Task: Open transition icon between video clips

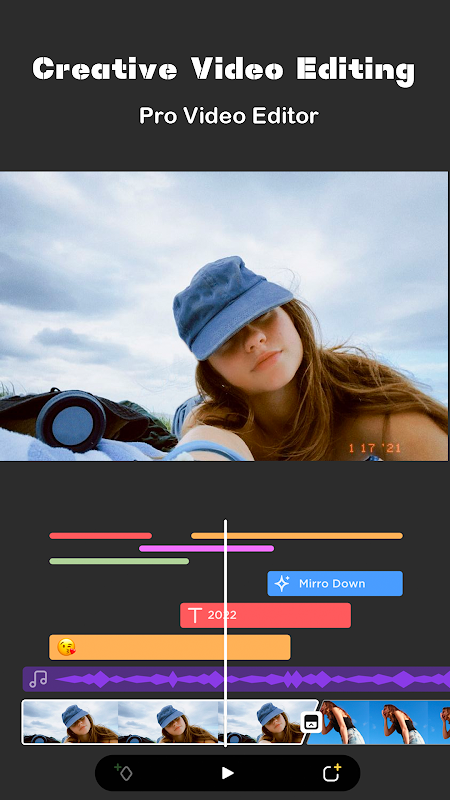Action: tap(311, 722)
